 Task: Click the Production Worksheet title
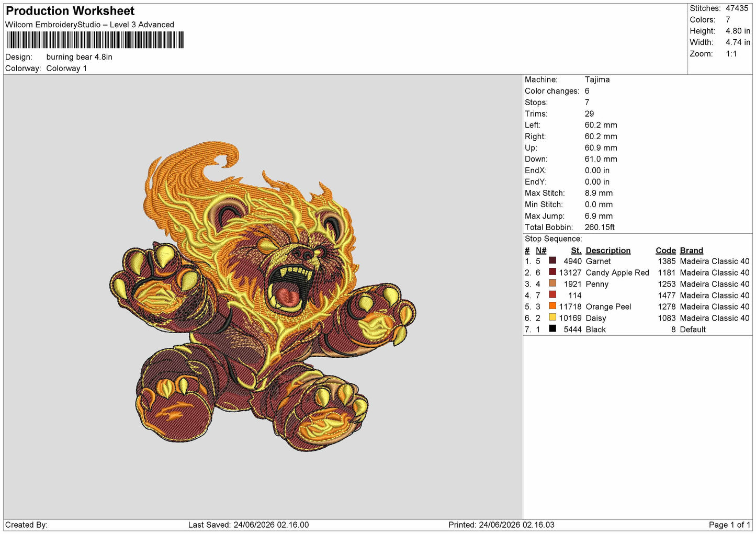[70, 11]
